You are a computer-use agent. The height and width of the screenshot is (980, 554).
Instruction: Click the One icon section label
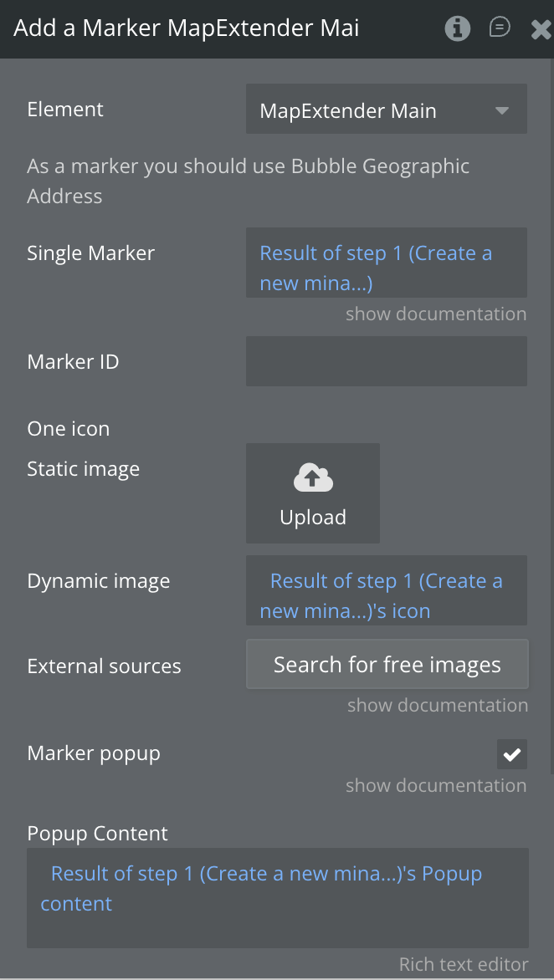pyautogui.click(x=69, y=429)
